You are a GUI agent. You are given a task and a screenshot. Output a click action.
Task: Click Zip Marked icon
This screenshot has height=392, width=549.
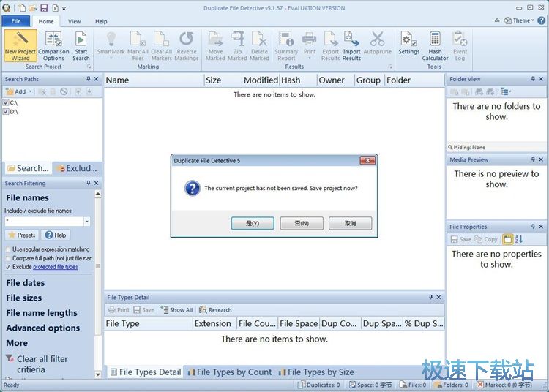[x=237, y=39]
